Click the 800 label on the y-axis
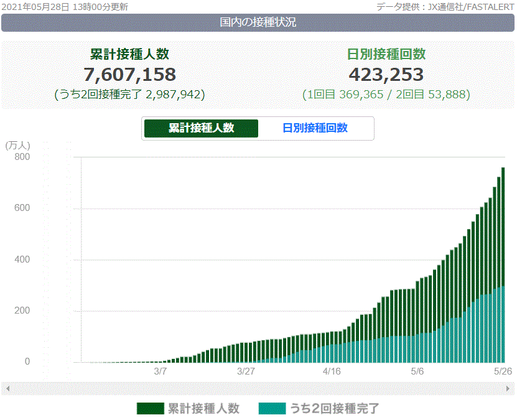This screenshot has height=420, width=517. tap(22, 157)
